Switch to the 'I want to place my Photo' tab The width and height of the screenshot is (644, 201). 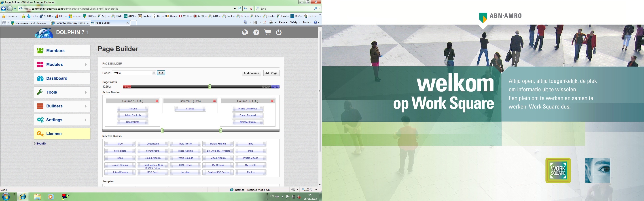(70, 23)
